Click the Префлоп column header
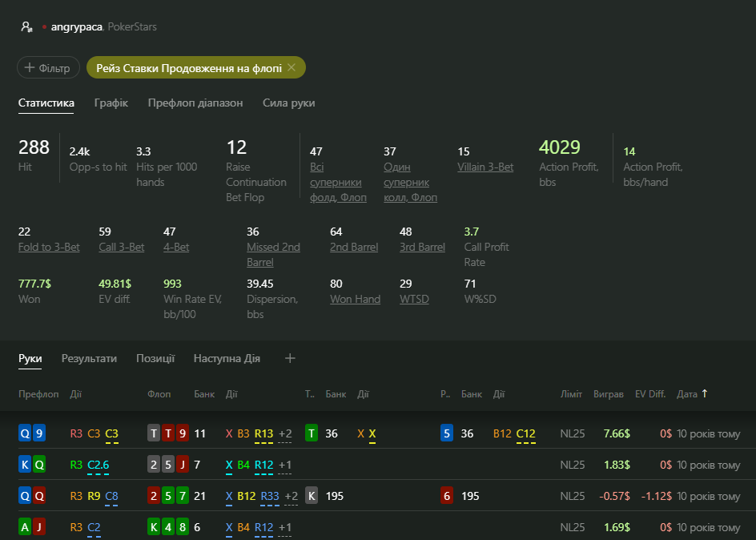 [x=38, y=394]
